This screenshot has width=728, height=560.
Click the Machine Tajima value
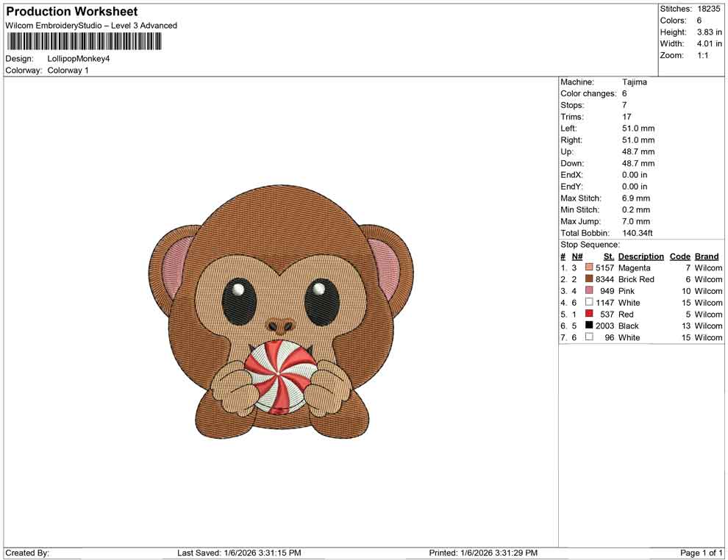tap(636, 82)
